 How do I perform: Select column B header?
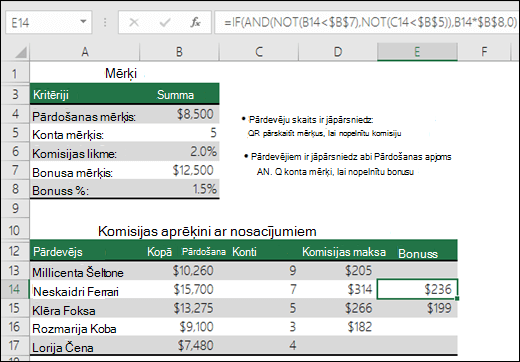[x=179, y=52]
